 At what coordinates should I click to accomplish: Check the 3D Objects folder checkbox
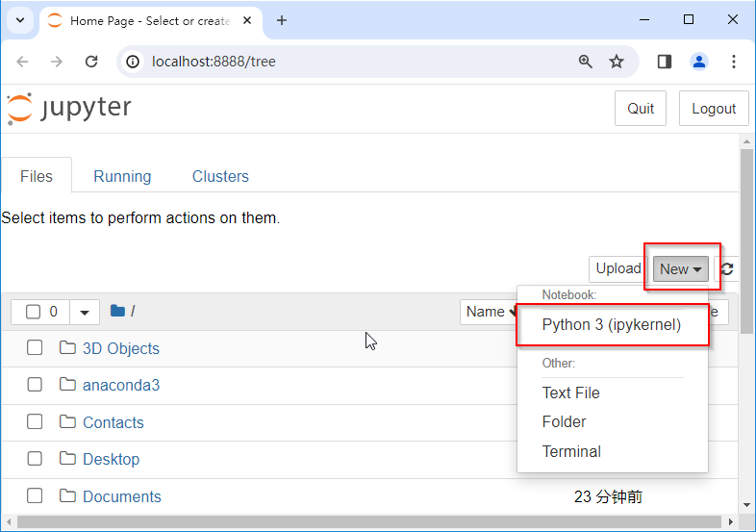tap(35, 348)
